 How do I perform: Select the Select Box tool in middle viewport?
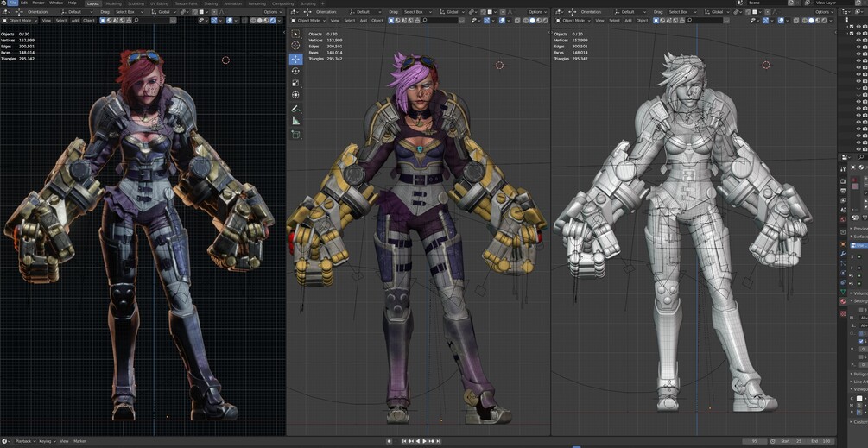pos(295,35)
